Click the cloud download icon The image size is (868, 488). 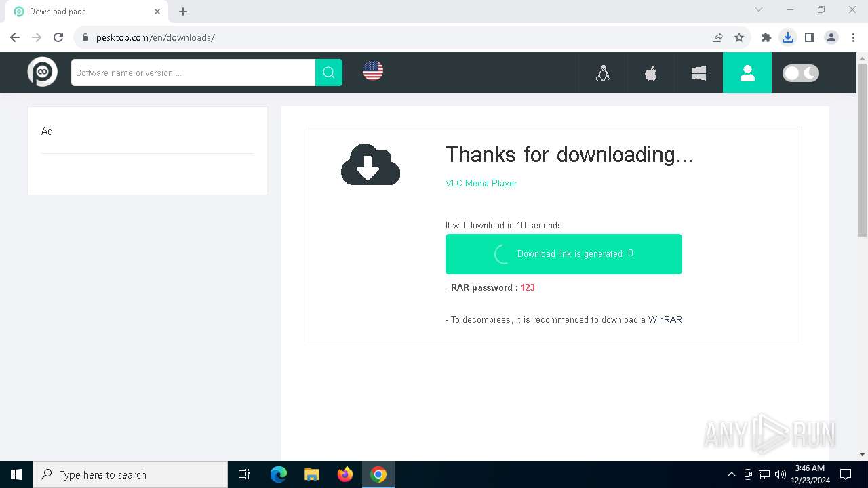point(370,164)
